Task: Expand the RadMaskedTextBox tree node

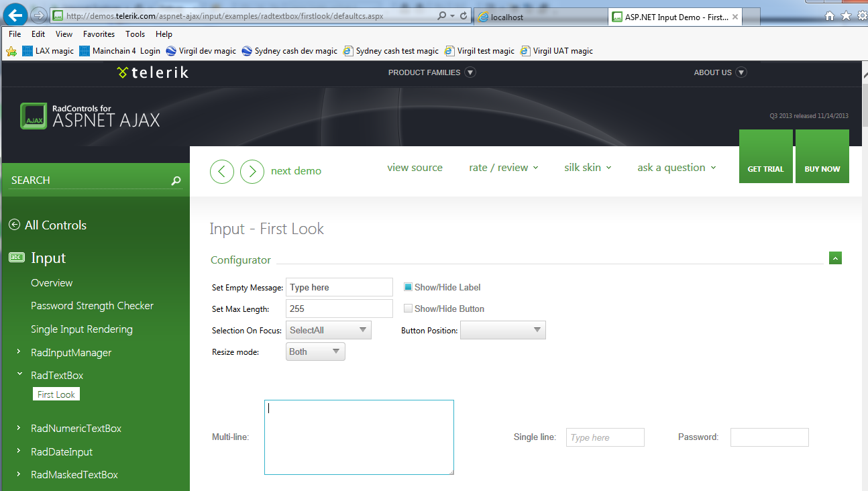Action: [18, 474]
